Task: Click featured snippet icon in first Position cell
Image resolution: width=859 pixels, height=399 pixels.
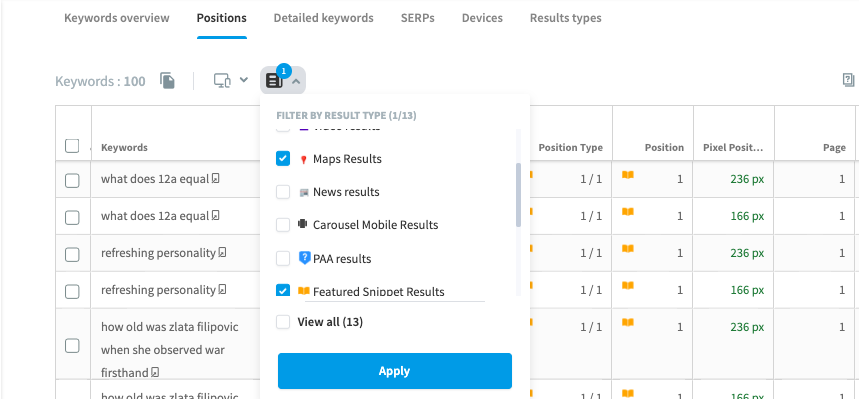Action: pos(628,175)
